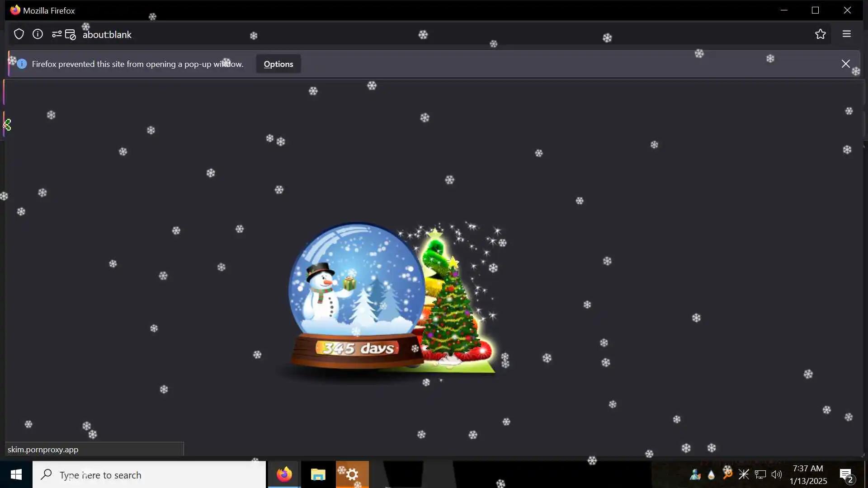Viewport: 868px width, 488px height.
Task: Open Settings gear in the taskbar
Action: pyautogui.click(x=352, y=474)
